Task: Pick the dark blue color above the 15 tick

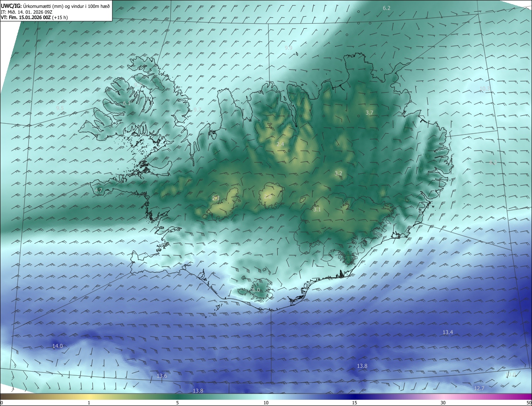Action: click(x=355, y=396)
